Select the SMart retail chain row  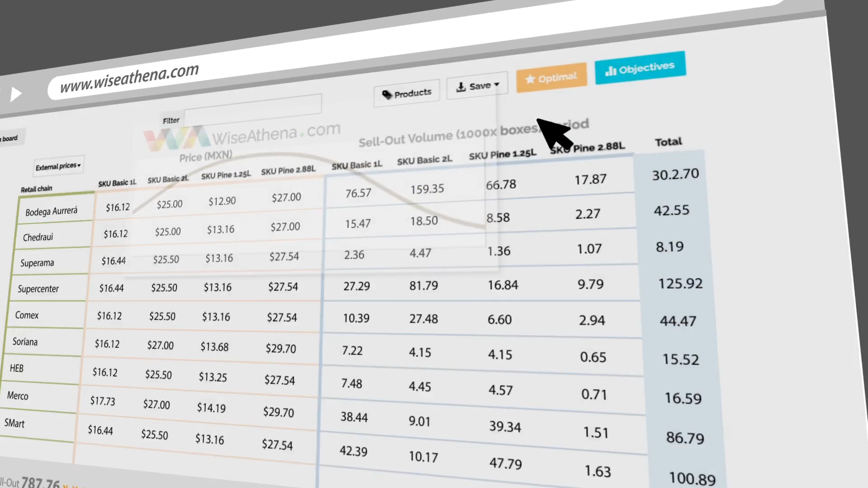(x=14, y=423)
